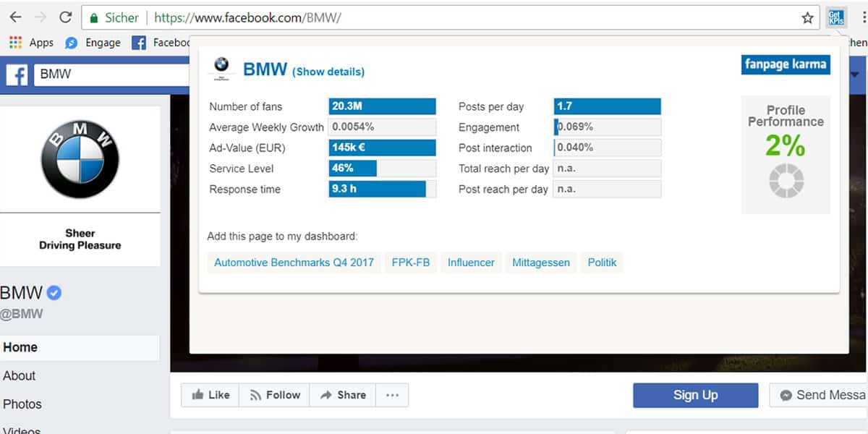Open the Photos section

(x=22, y=404)
